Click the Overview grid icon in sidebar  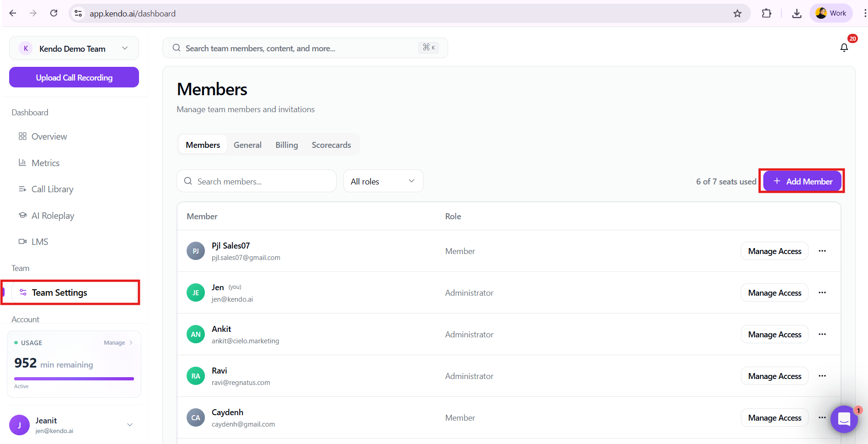pos(22,136)
